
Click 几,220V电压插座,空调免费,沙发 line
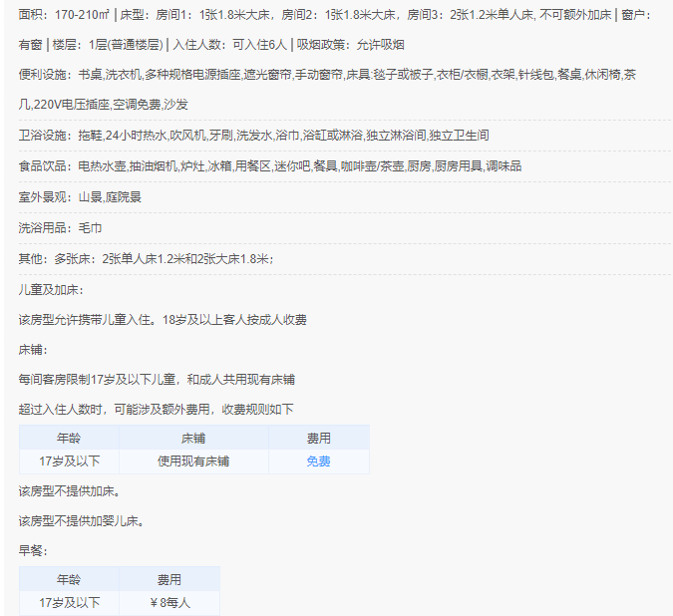(x=103, y=105)
